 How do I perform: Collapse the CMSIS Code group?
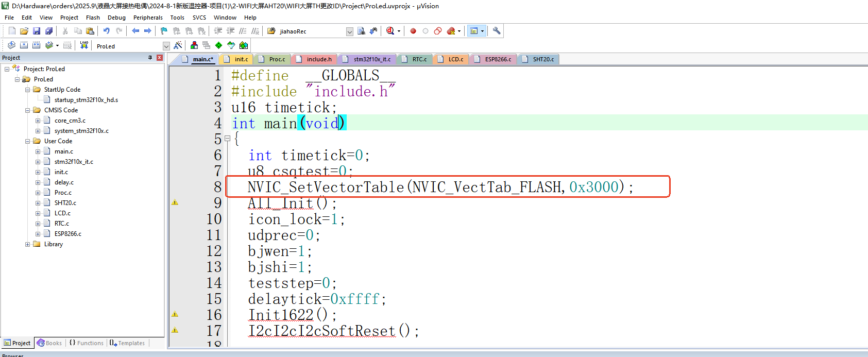pos(27,110)
